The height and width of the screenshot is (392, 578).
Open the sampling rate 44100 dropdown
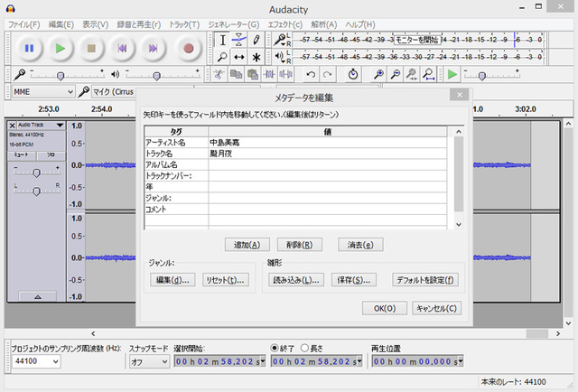36,361
